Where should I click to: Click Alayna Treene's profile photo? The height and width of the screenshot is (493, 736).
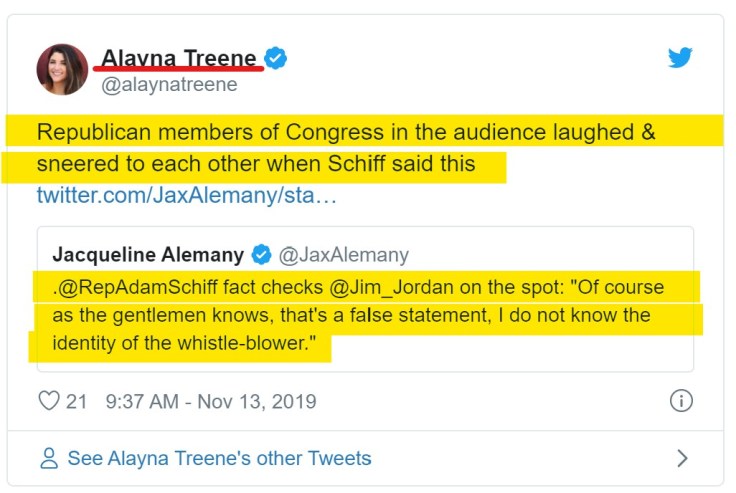pyautogui.click(x=62, y=70)
